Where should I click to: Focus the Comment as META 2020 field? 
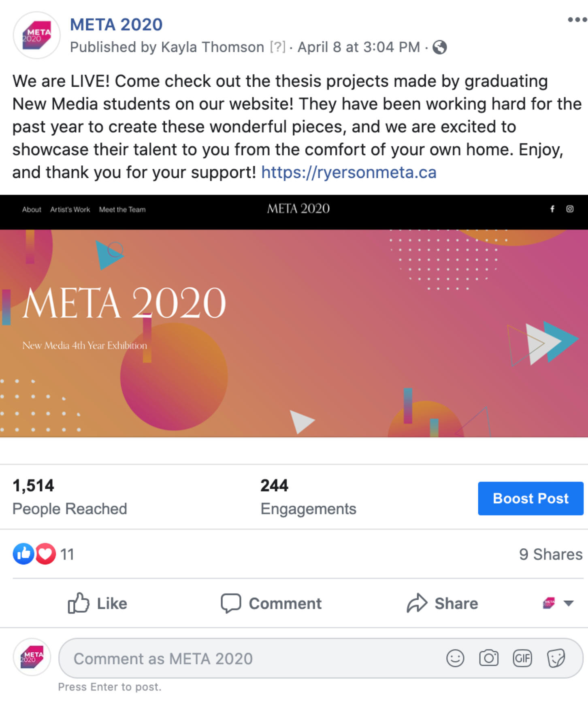pyautogui.click(x=251, y=658)
